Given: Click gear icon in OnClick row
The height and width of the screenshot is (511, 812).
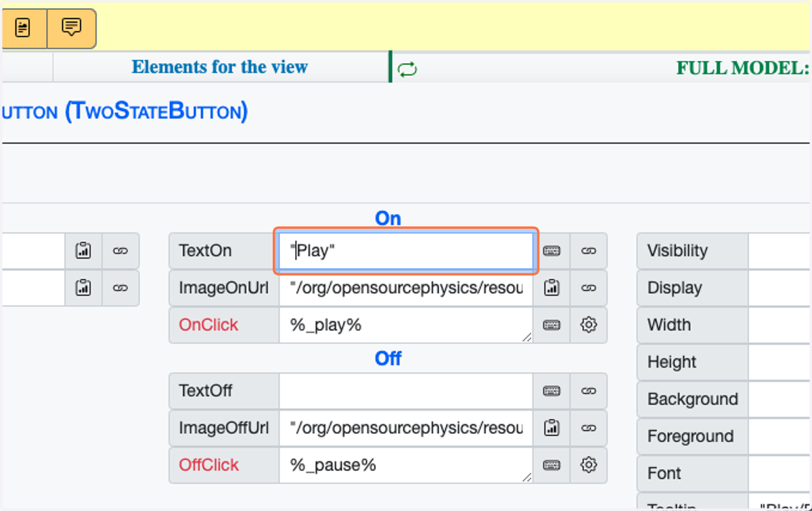Looking at the screenshot, I should (589, 325).
